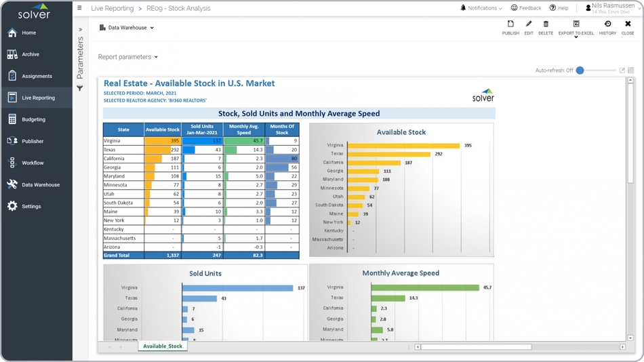Click the Auto-refresh slider handle
Screen dimensions: 644x362
(580, 71)
